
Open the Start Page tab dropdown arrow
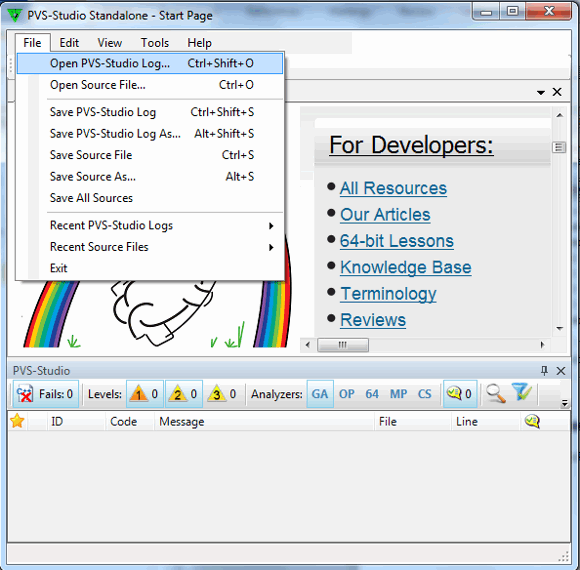click(541, 92)
